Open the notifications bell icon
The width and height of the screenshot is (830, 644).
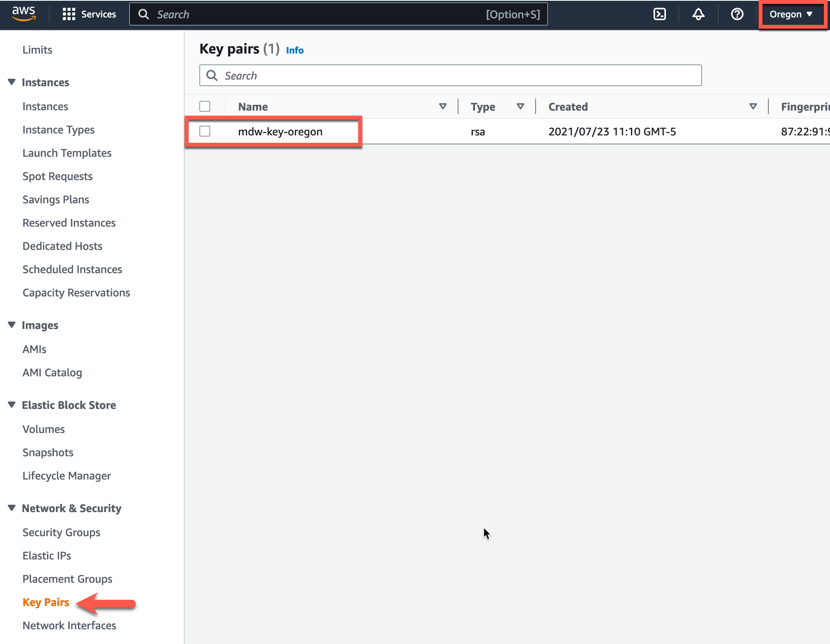coord(698,14)
